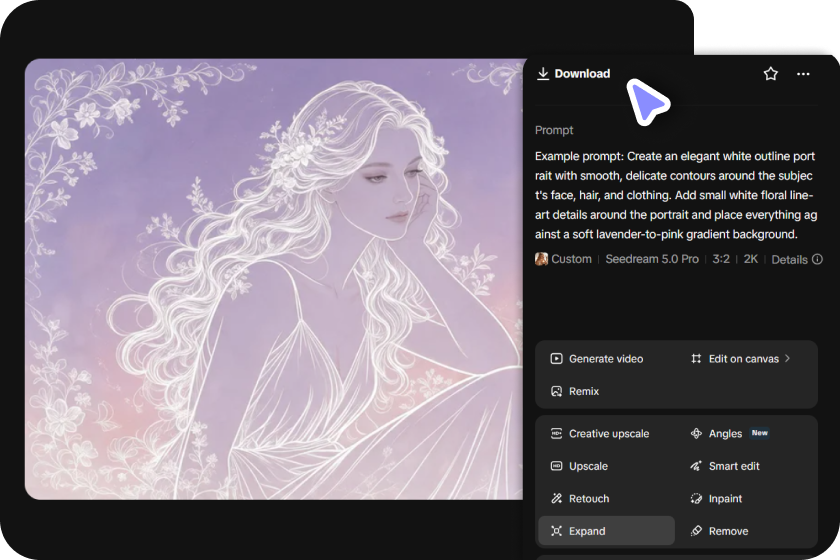Click the Prompt heading label
The width and height of the screenshot is (840, 560).
554,130
